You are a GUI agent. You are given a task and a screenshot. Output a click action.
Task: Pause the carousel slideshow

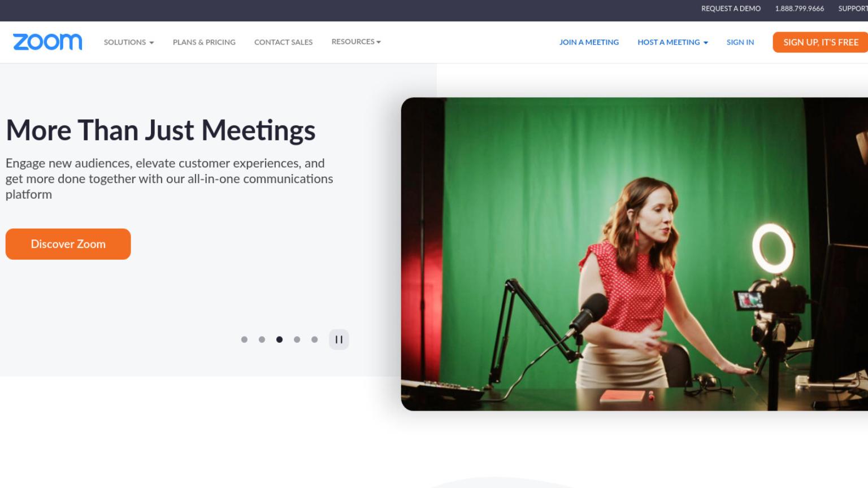[x=339, y=339]
